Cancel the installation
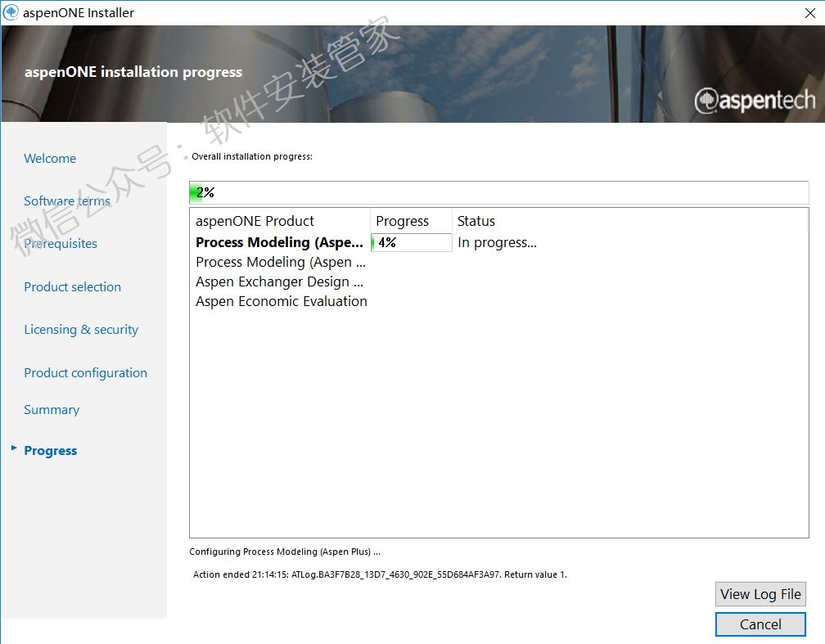Image resolution: width=825 pixels, height=644 pixels. (760, 624)
